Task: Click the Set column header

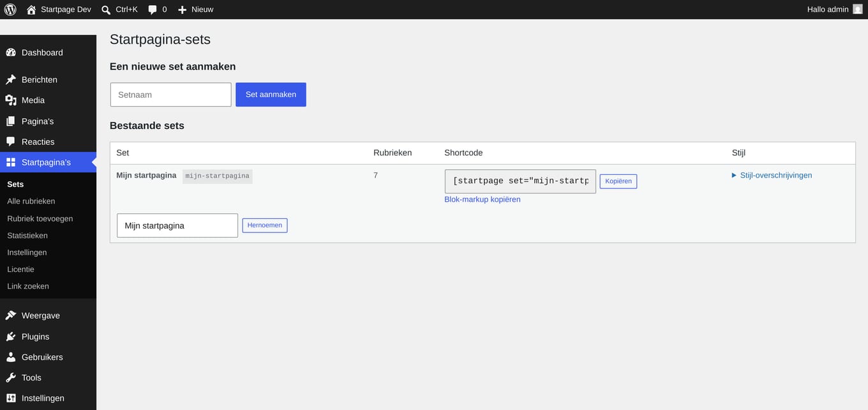Action: click(x=123, y=153)
